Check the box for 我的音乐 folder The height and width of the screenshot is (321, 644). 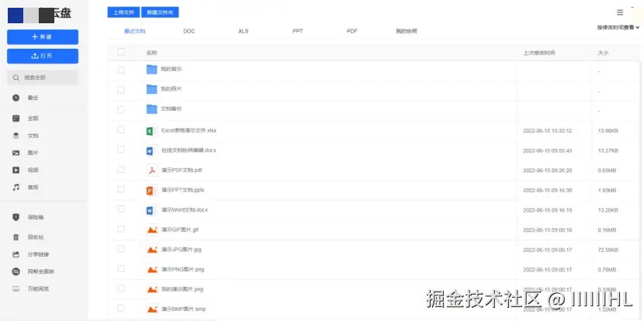coord(121,71)
